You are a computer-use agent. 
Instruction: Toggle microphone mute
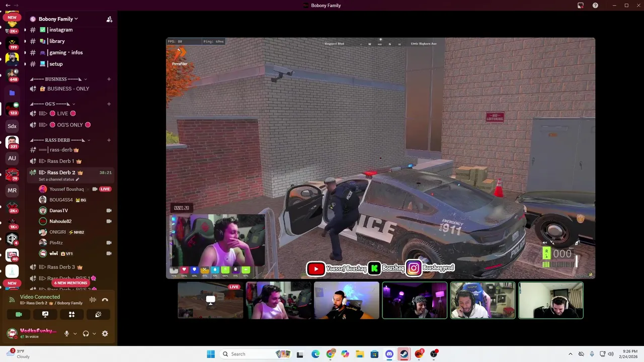(66, 333)
